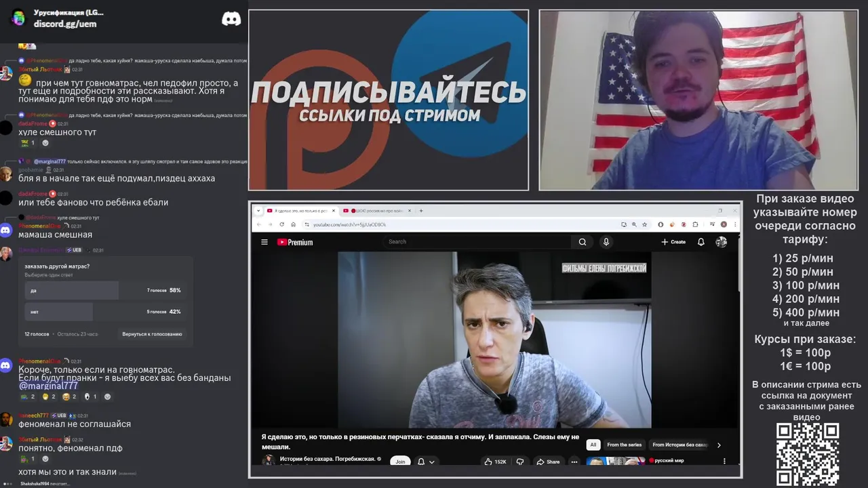Click the Discord server avatar icon

[x=18, y=18]
